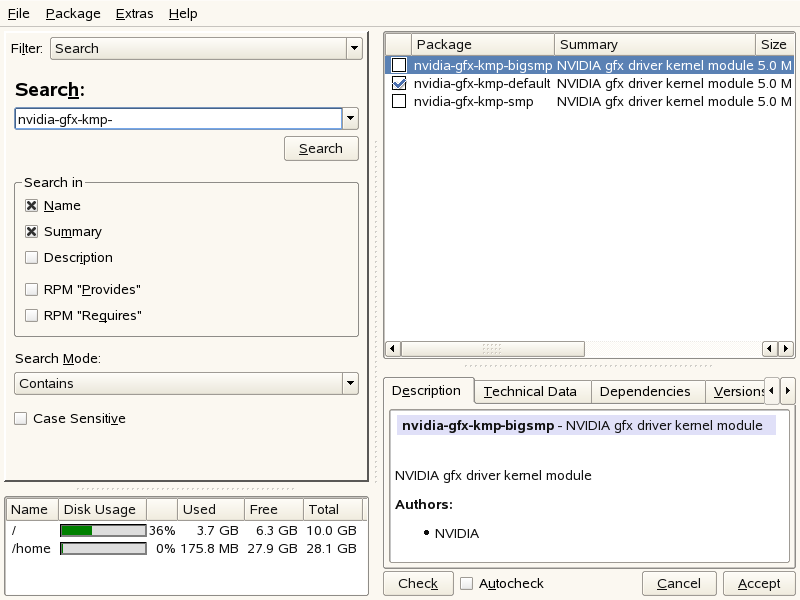Screen dimensions: 800x600
Task: Open the Search Mode dropdown showing Contains
Action: pyautogui.click(x=186, y=384)
